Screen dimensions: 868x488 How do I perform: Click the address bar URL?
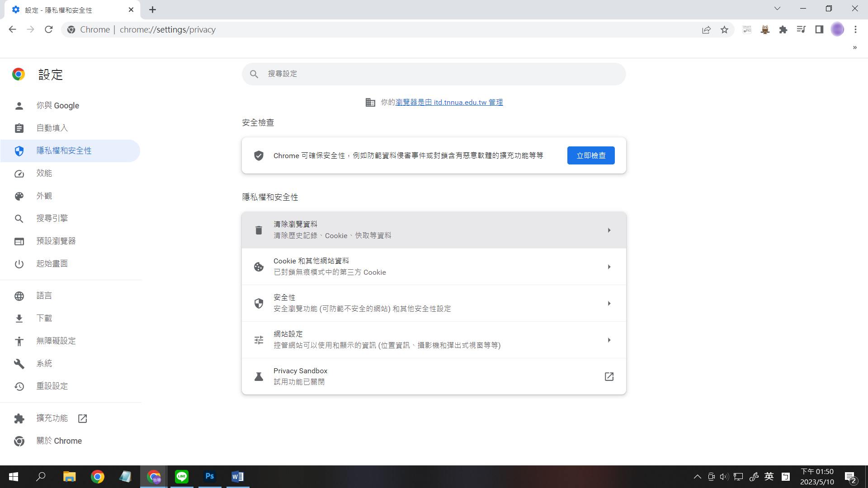click(x=167, y=30)
